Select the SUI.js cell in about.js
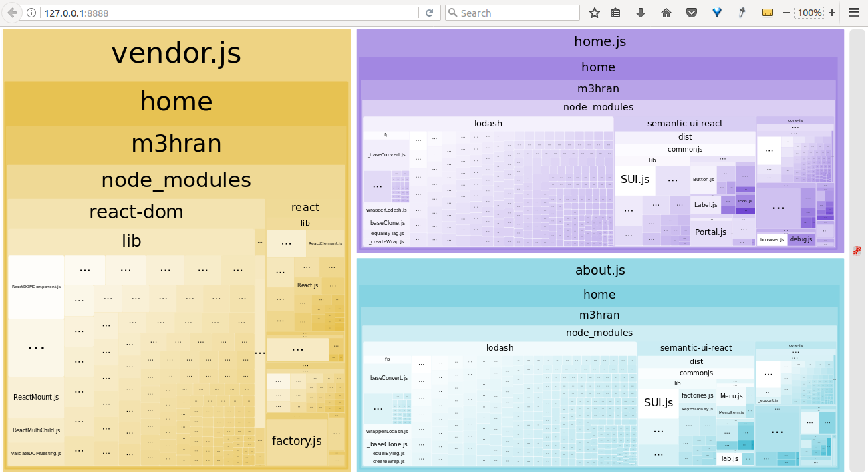The width and height of the screenshot is (868, 475). pyautogui.click(x=658, y=403)
